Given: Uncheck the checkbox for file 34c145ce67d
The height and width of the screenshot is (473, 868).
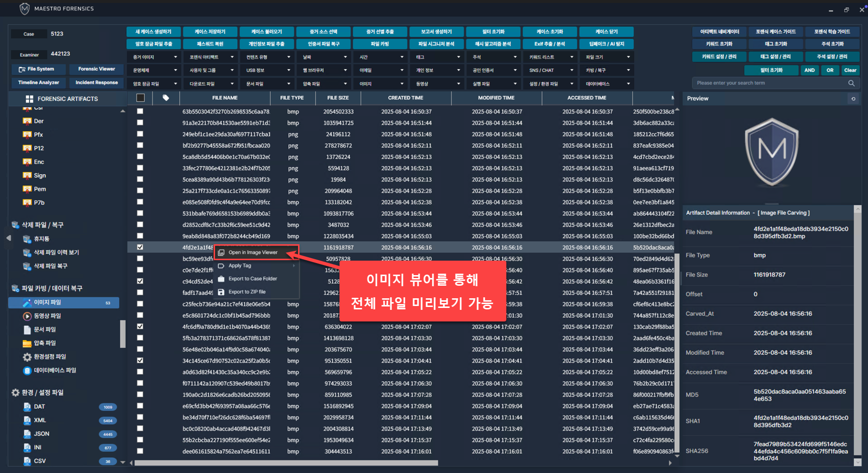Looking at the screenshot, I should click(x=140, y=361).
